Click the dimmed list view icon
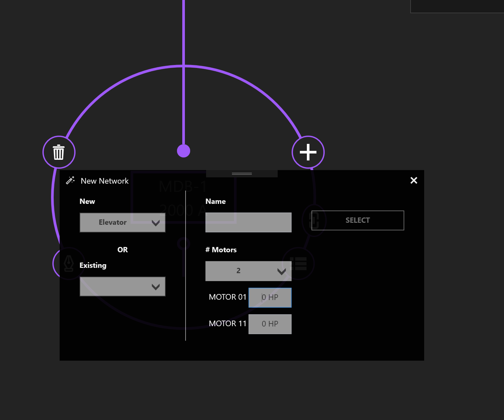This screenshot has width=504, height=420. coord(299,264)
